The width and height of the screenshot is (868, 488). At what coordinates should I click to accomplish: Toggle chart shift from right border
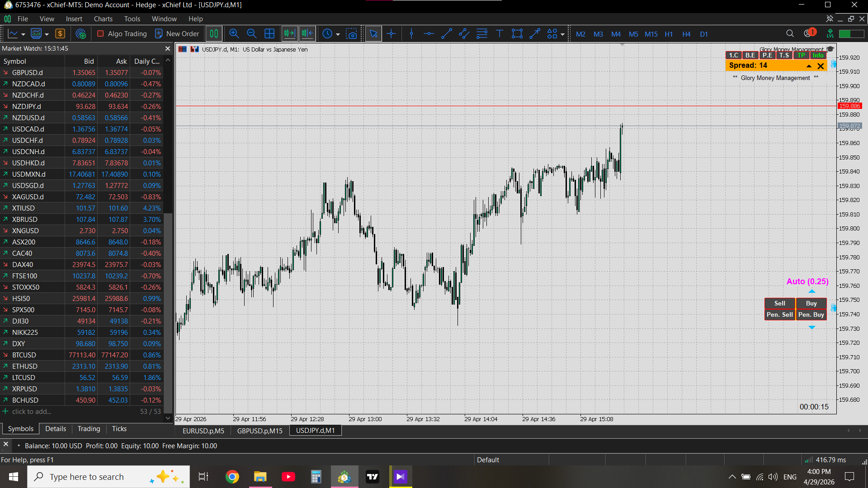(307, 34)
